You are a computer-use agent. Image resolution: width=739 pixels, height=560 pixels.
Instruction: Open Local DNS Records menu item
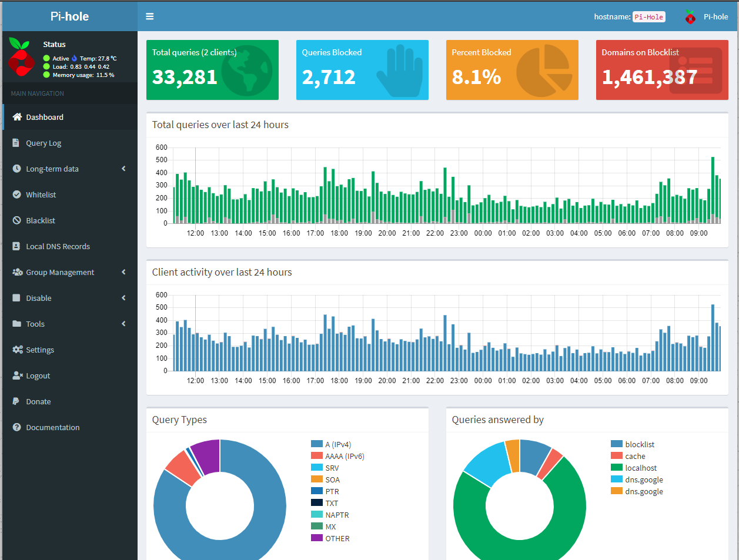tap(58, 246)
